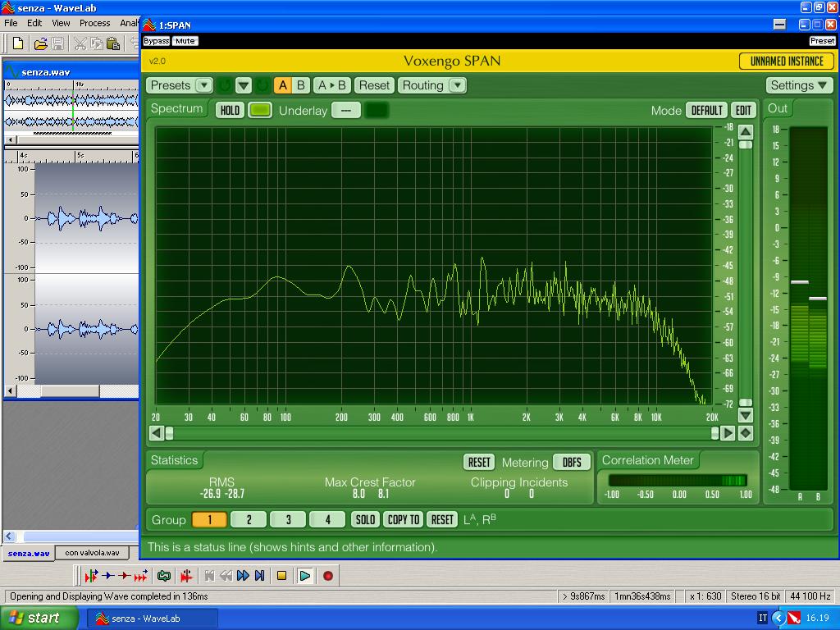This screenshot has height=630, width=840.
Task: Click the Rewind transport button
Action: tap(226, 576)
